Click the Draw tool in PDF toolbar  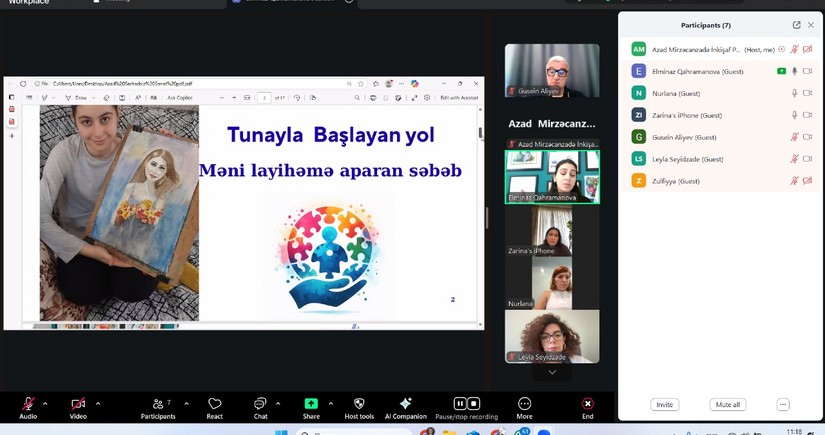76,98
